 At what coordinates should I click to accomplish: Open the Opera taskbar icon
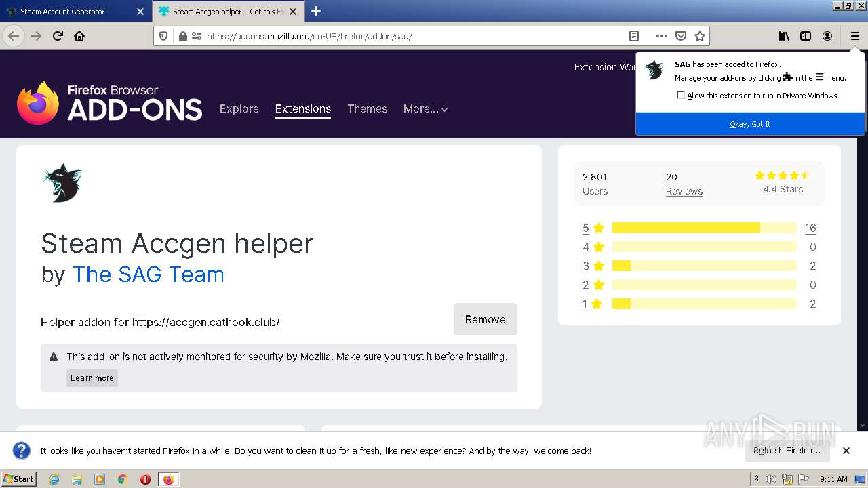tap(145, 479)
